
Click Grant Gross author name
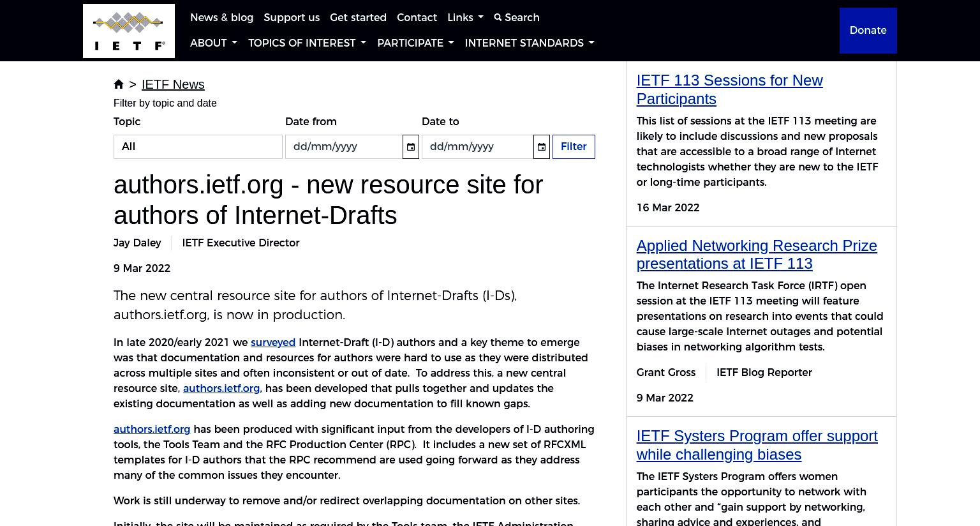coord(665,372)
